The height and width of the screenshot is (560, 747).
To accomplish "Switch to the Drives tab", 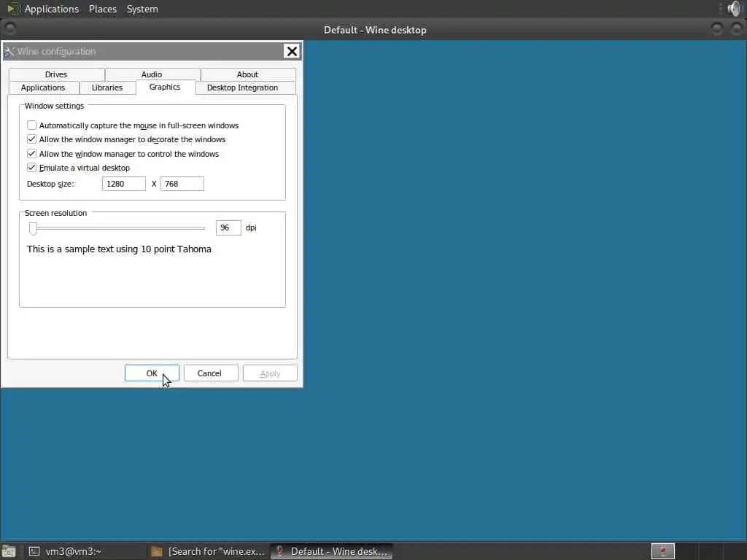I will coord(56,74).
